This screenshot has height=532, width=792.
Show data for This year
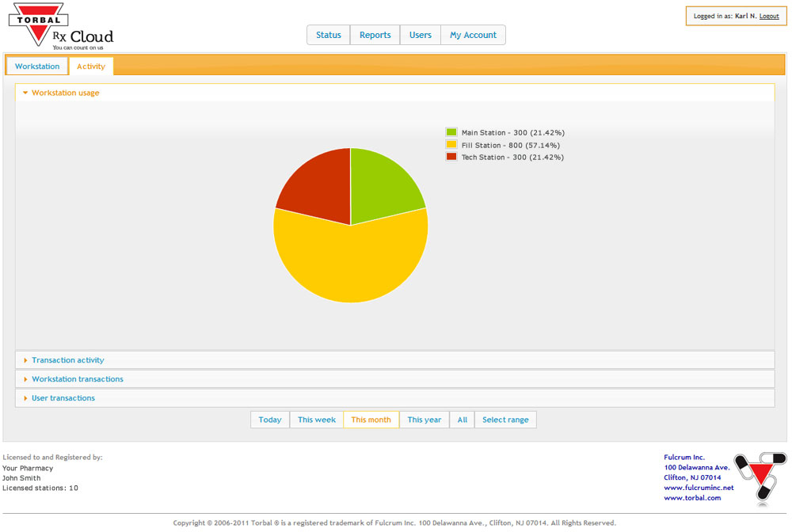point(425,420)
